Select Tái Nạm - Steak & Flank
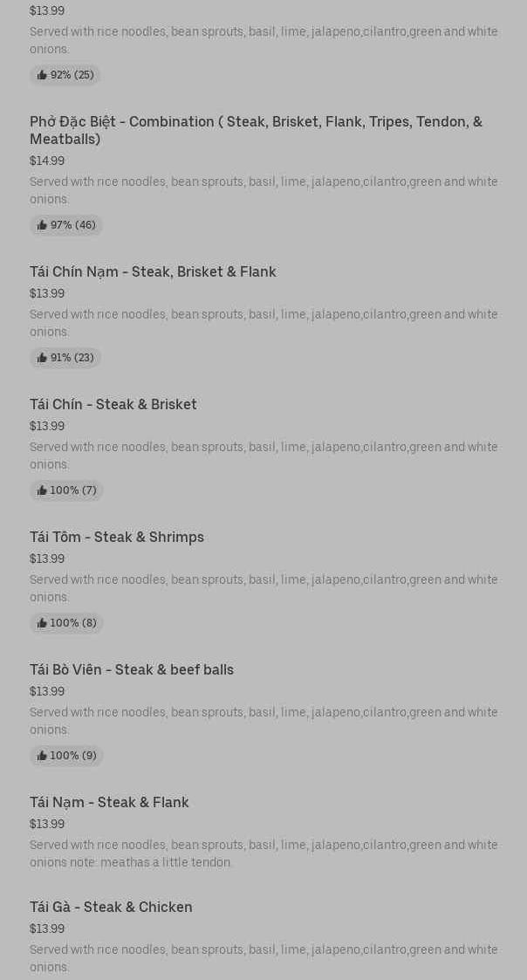 coord(109,802)
